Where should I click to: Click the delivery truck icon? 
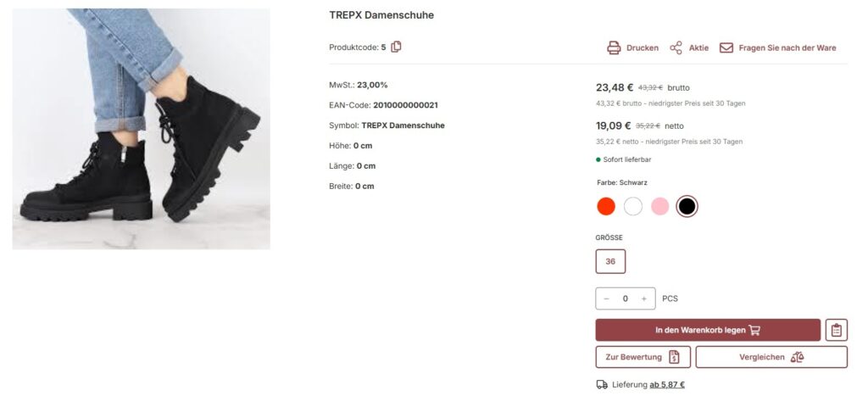[602, 384]
